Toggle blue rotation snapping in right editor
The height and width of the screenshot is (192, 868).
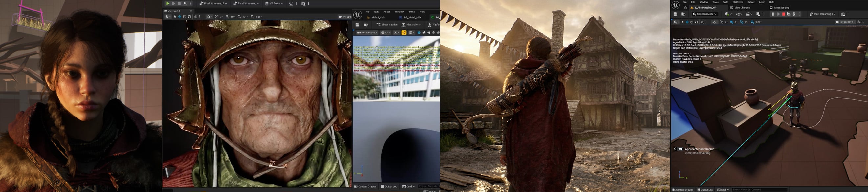coord(742,22)
